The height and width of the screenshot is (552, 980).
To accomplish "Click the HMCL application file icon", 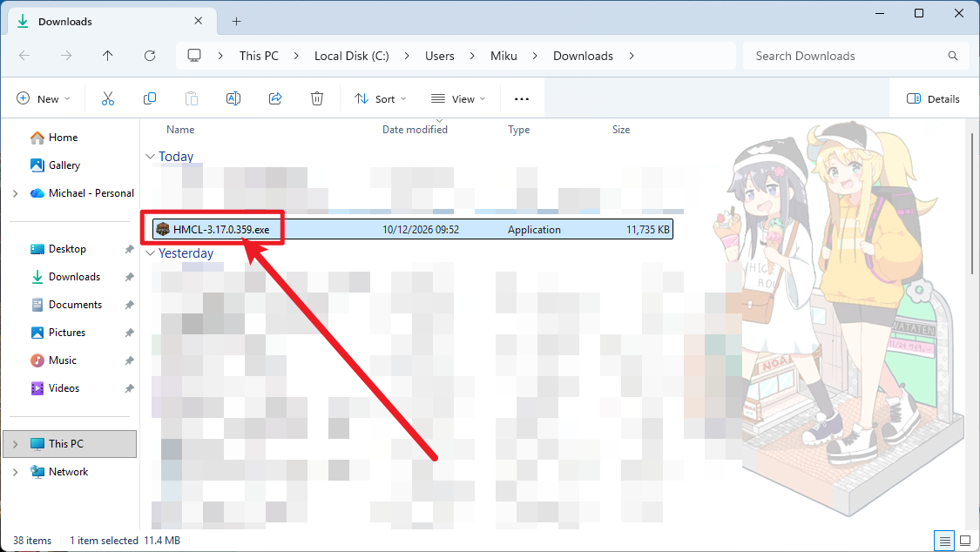I will tap(163, 229).
